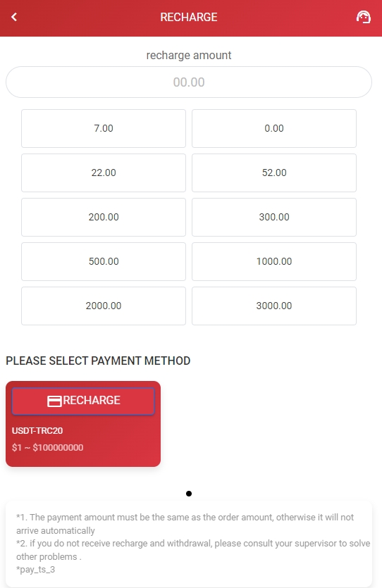Choose the 2000.00 amount option
The width and height of the screenshot is (382, 588).
coord(104,306)
